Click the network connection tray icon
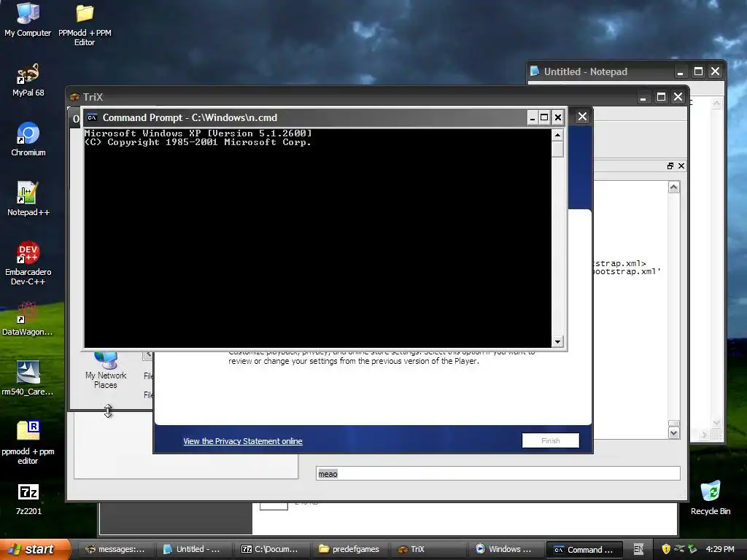 679,549
